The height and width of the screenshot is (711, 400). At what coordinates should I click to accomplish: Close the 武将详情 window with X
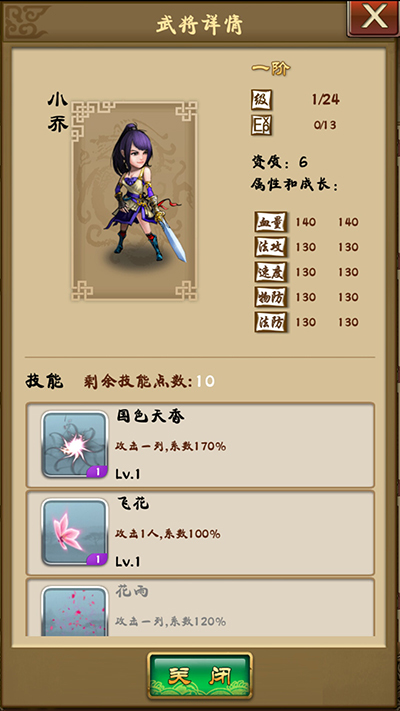coord(373,19)
